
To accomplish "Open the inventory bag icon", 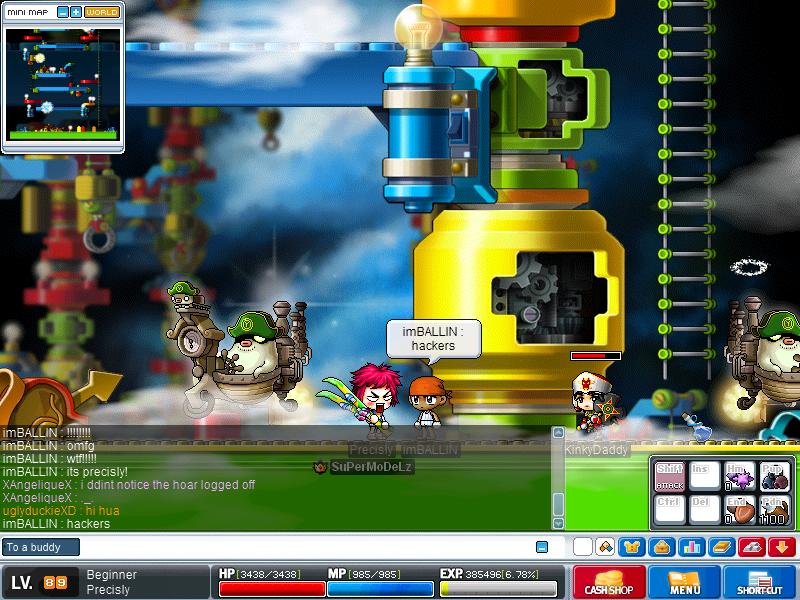I will 662,547.
